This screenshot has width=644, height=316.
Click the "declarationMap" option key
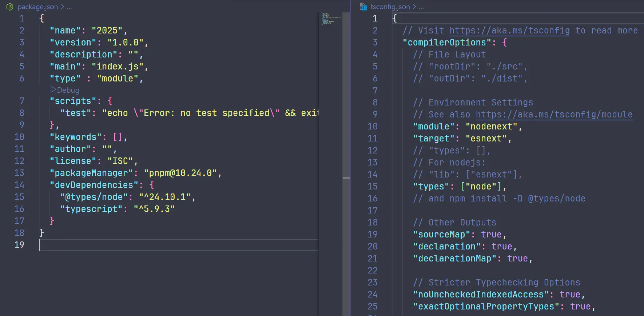[x=455, y=259]
